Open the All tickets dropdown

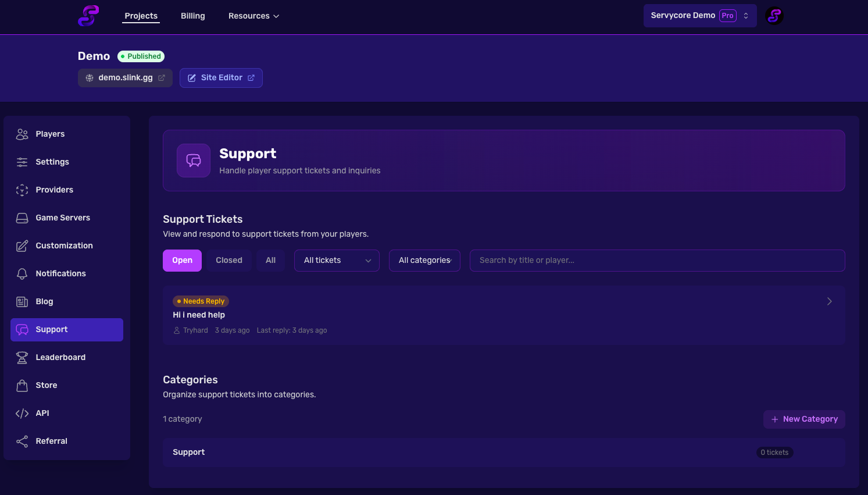coord(336,260)
